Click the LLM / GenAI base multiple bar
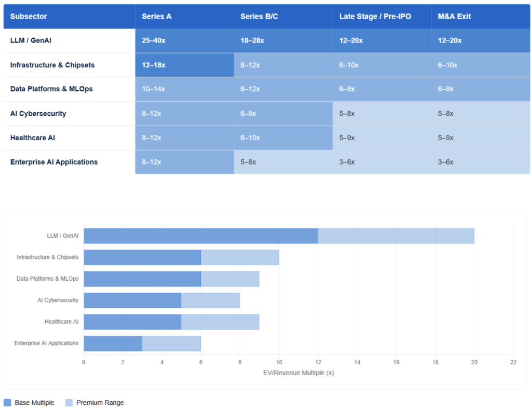 [x=201, y=236]
